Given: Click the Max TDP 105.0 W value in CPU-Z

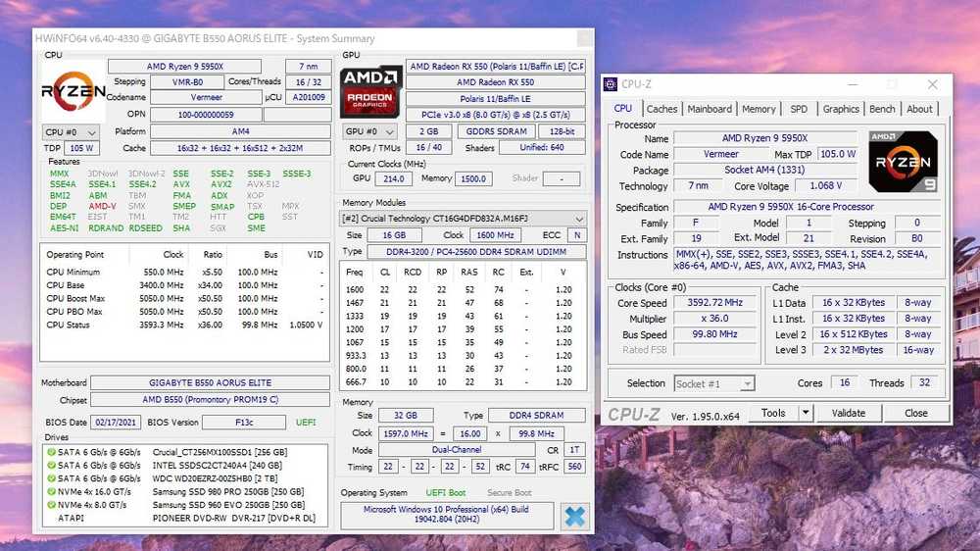Looking at the screenshot, I should (838, 154).
